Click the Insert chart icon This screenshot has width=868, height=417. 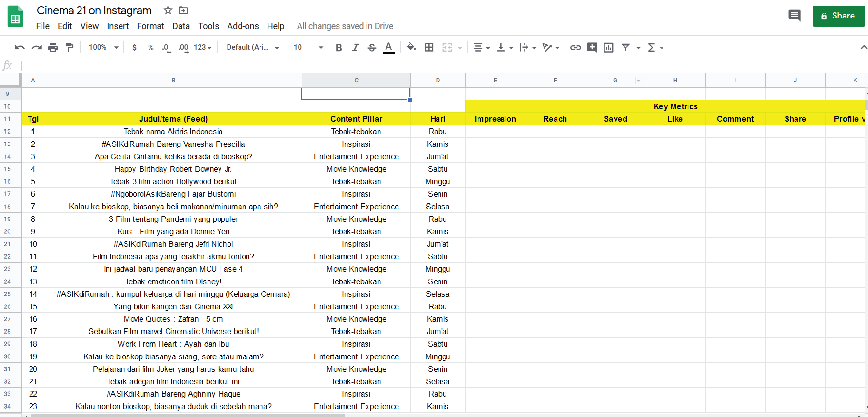pyautogui.click(x=608, y=48)
